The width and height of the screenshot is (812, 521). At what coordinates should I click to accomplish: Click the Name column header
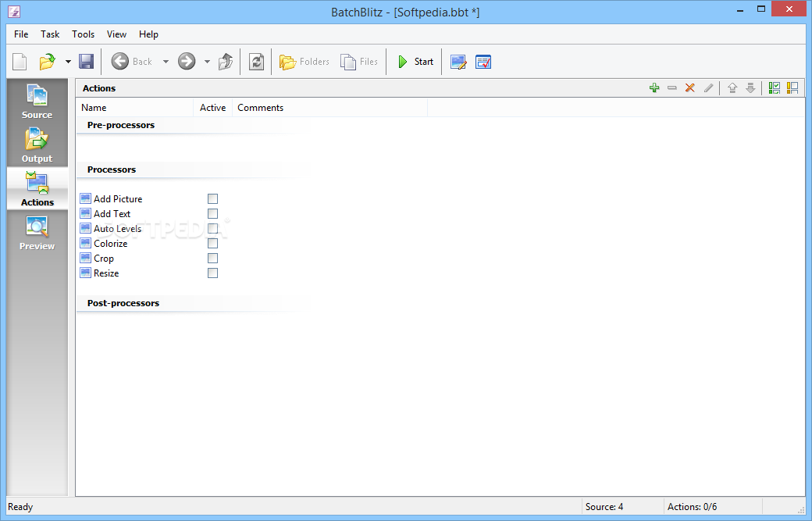click(x=135, y=108)
